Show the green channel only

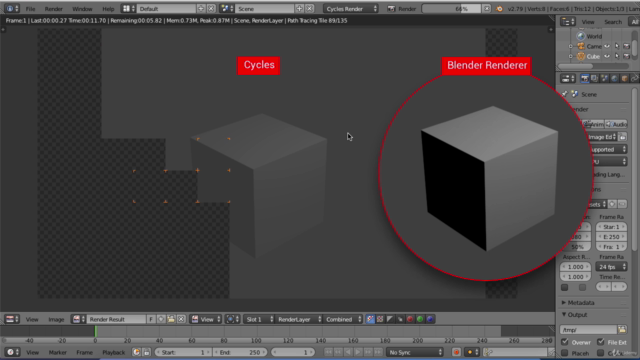(x=420, y=319)
